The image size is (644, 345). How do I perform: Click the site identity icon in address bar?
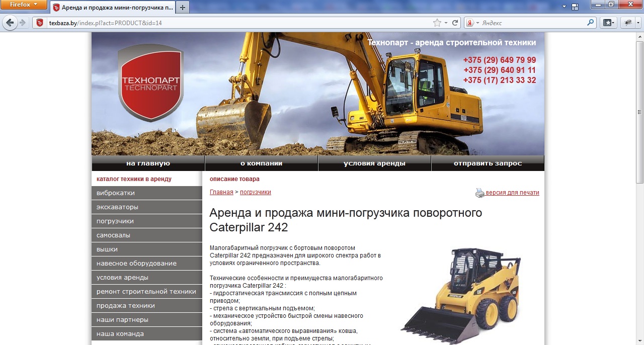(40, 23)
